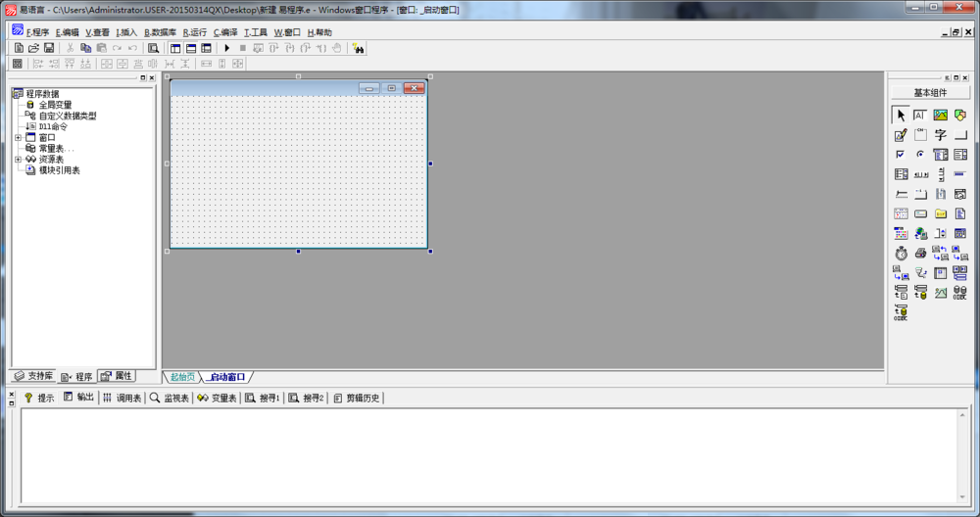Screen dimensions: 980x517
Task: Expand the 窗口 tree node
Action: [x=18, y=137]
